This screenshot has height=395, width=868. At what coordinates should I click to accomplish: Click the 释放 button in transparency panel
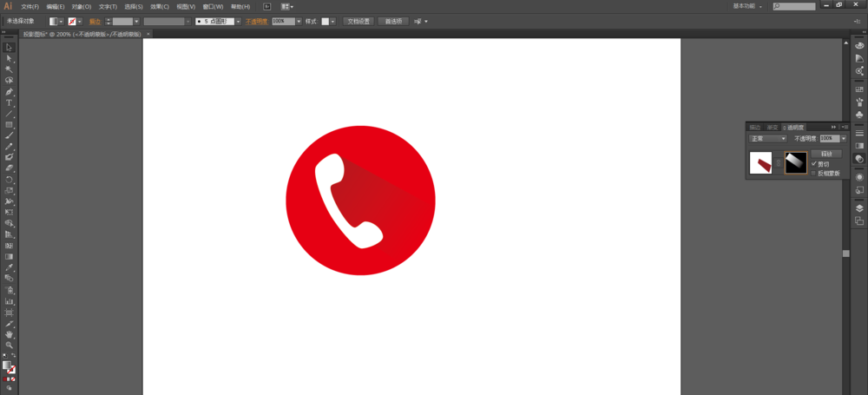click(826, 154)
